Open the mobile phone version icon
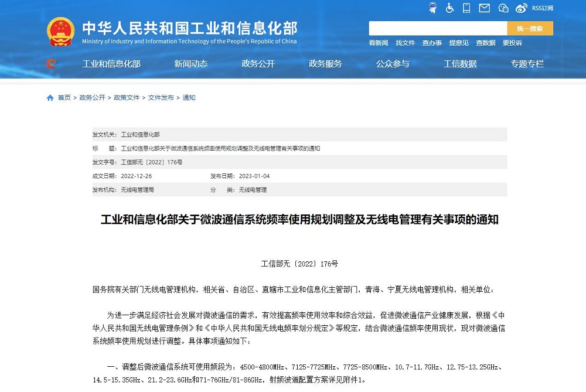This screenshot has height=392, width=586. pos(466,8)
